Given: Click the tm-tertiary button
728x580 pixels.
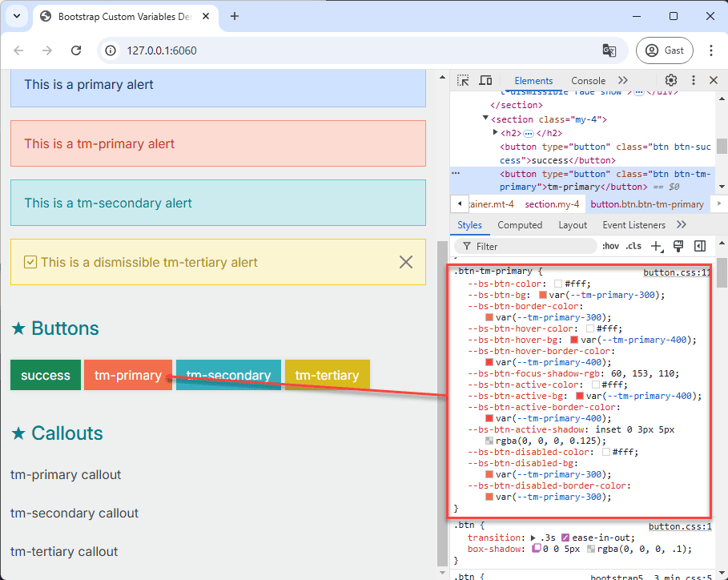Looking at the screenshot, I should [327, 375].
